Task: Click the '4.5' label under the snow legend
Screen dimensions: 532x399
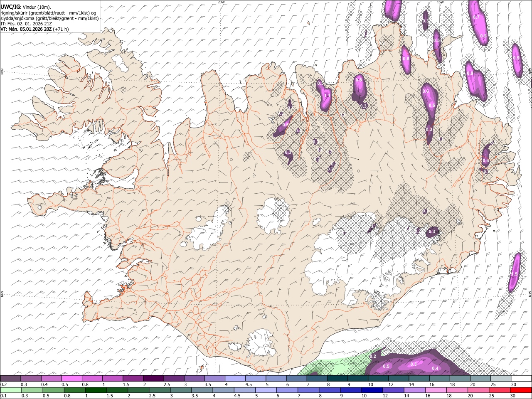Action: (249, 384)
